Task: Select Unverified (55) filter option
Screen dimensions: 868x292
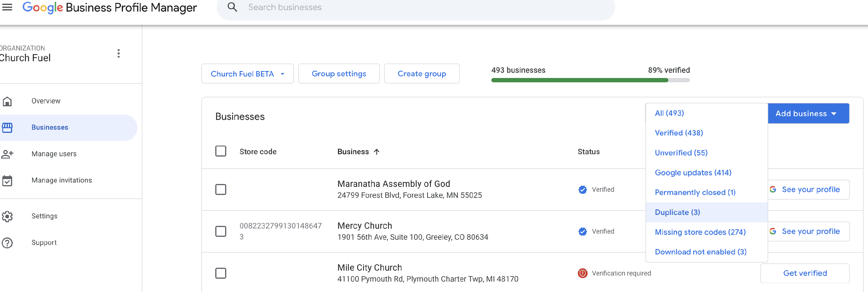Action: 681,153
